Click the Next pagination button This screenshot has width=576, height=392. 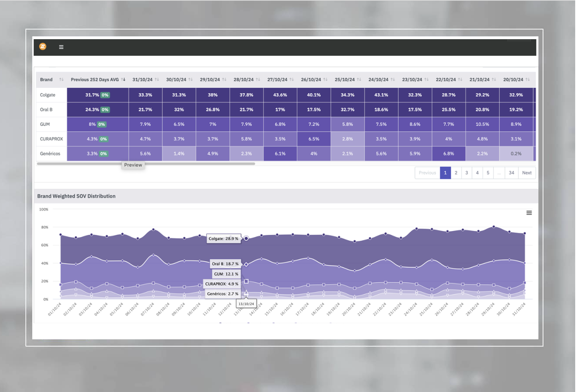527,173
